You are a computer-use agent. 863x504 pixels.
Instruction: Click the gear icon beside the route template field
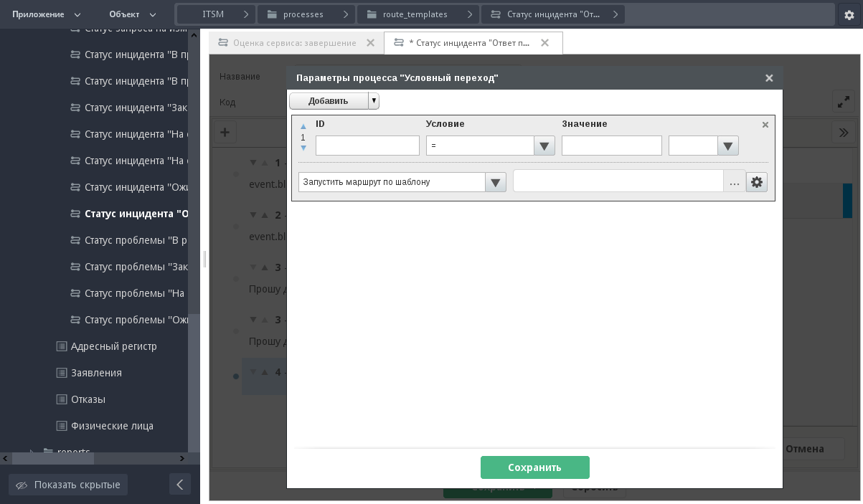click(757, 182)
